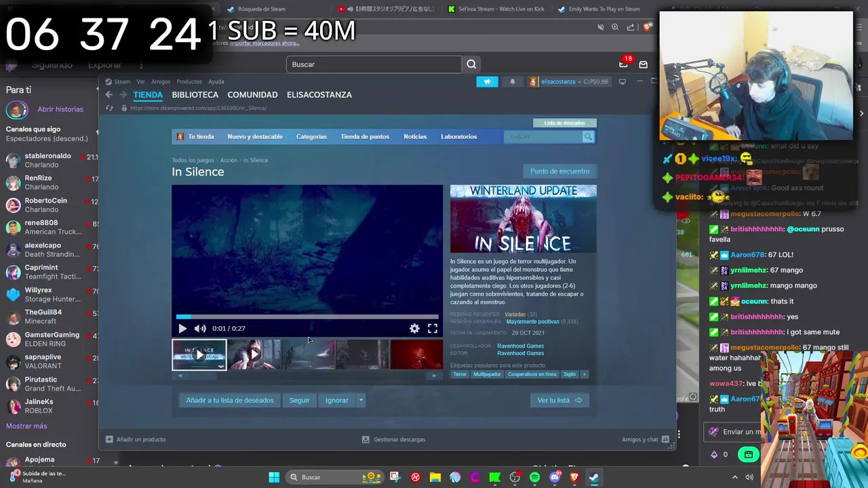Image resolution: width=868 pixels, height=488 pixels.
Task: Go back with Steam's left arrow
Action: click(x=109, y=95)
